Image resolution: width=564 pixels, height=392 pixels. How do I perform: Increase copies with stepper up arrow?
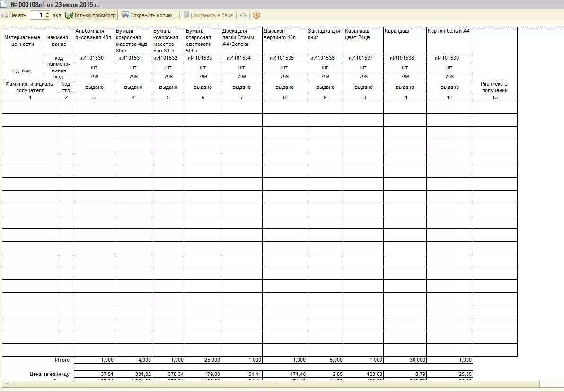(47, 13)
